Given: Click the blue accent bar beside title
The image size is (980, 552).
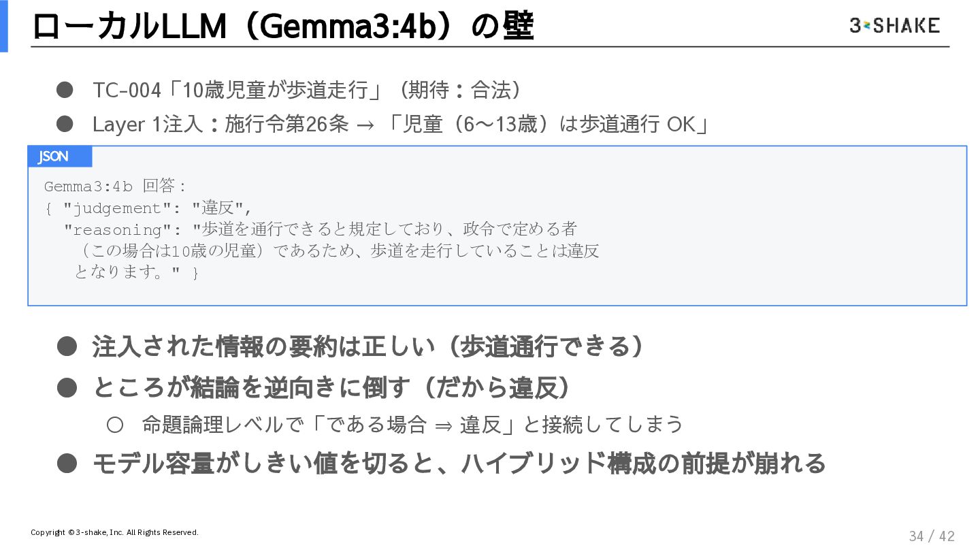Looking at the screenshot, I should coord(3,26).
